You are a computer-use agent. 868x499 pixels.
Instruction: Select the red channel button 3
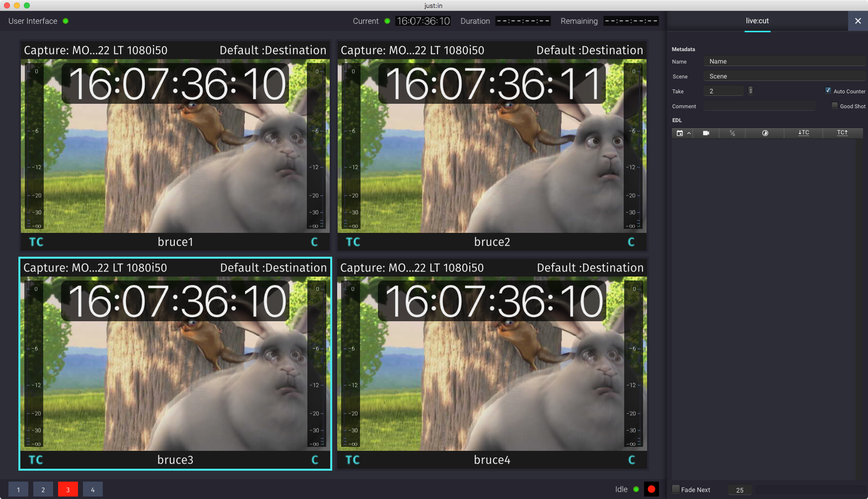[68, 490]
